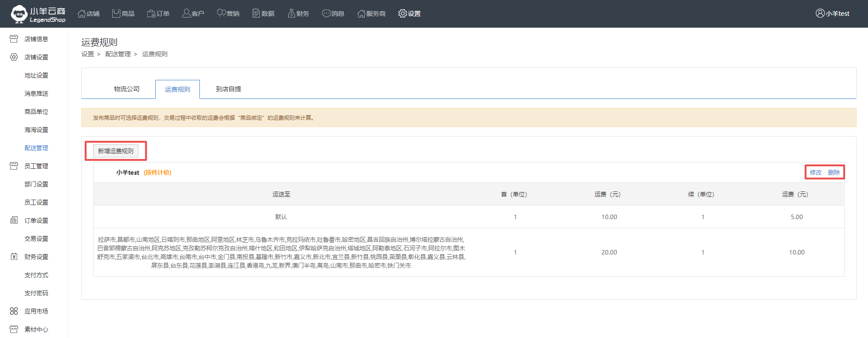The width and height of the screenshot is (868, 338).
Task: Open the 商品 products icon in top nav
Action: pyautogui.click(x=116, y=14)
